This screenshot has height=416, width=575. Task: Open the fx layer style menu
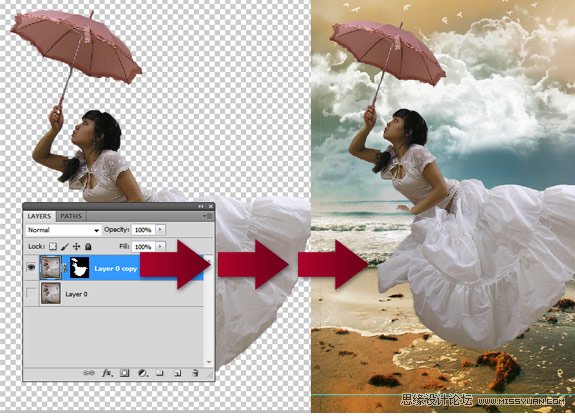[x=107, y=373]
